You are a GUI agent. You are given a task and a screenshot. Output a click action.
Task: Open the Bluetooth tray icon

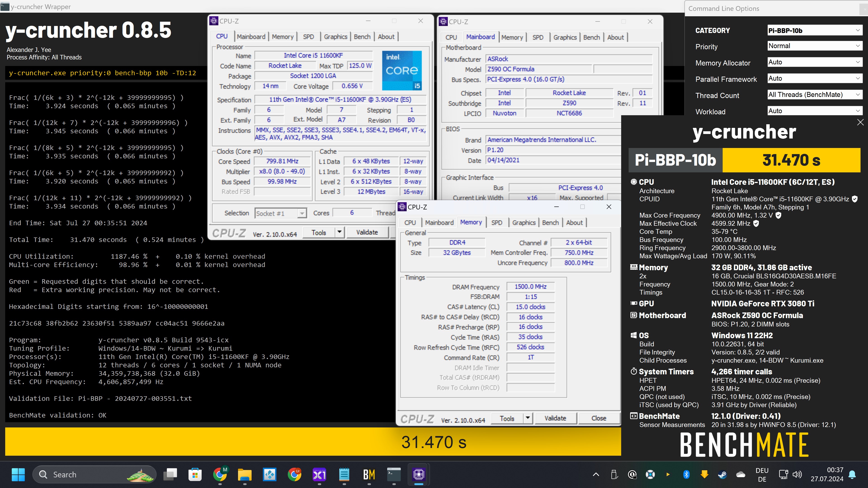coord(686,474)
